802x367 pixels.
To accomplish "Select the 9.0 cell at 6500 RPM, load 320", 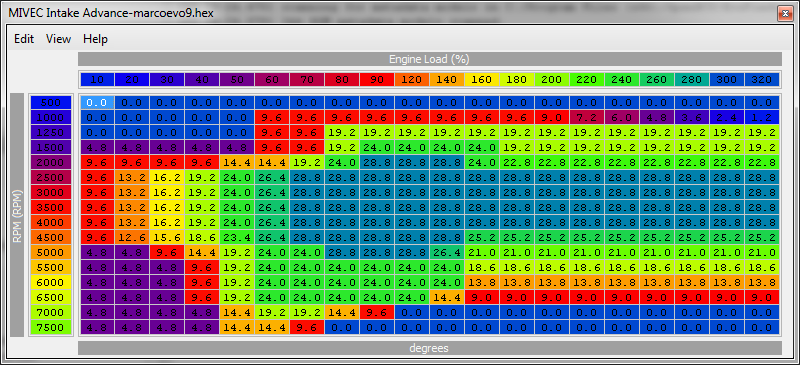I will tap(762, 298).
